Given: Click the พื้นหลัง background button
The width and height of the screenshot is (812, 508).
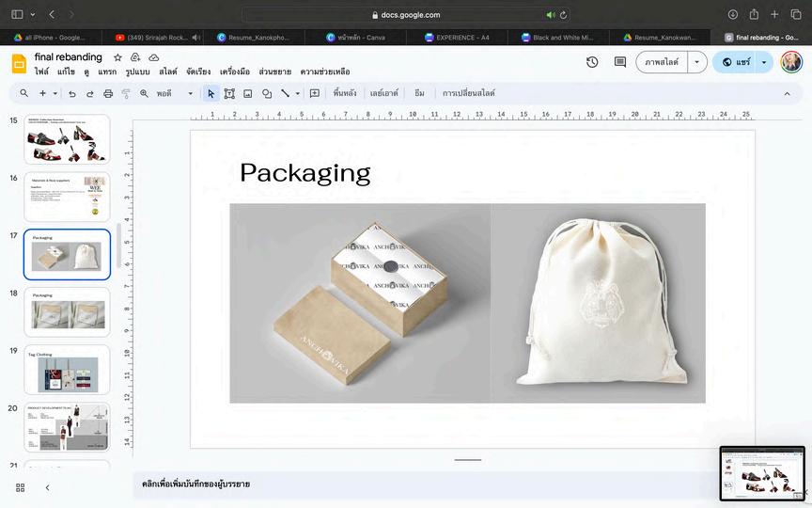Looking at the screenshot, I should tap(345, 93).
